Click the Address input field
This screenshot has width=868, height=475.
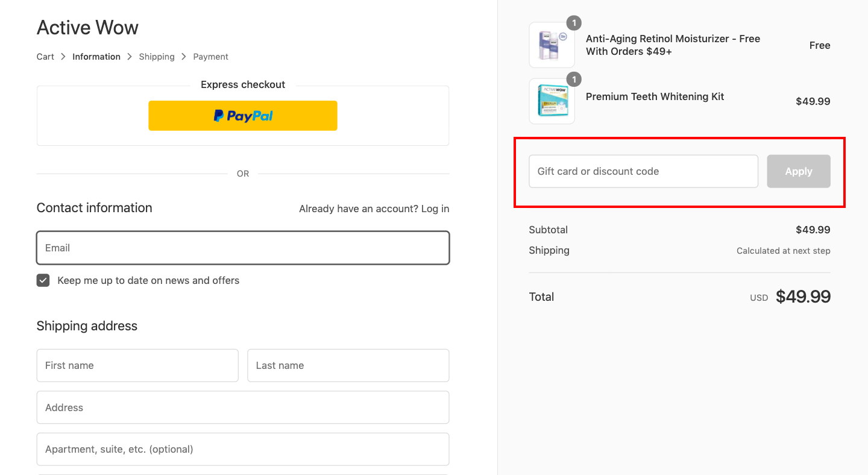coord(243,407)
